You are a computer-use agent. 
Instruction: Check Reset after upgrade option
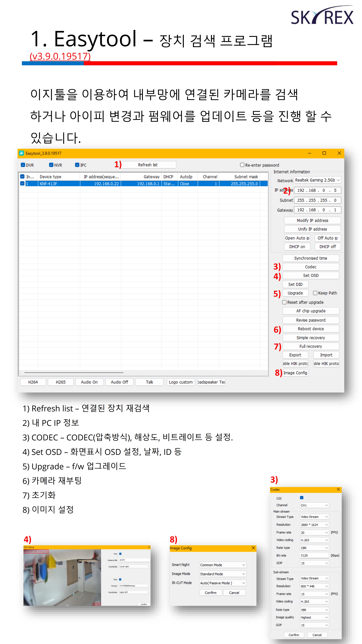pyautogui.click(x=284, y=302)
